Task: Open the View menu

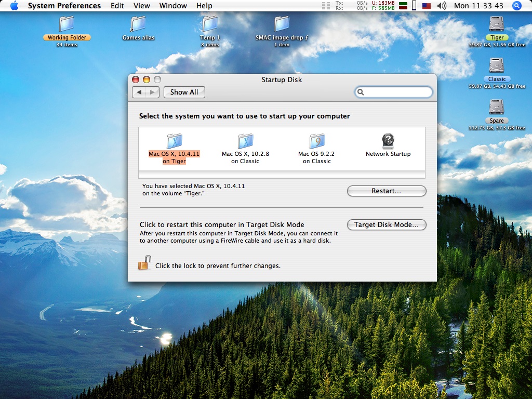Action: pyautogui.click(x=141, y=6)
